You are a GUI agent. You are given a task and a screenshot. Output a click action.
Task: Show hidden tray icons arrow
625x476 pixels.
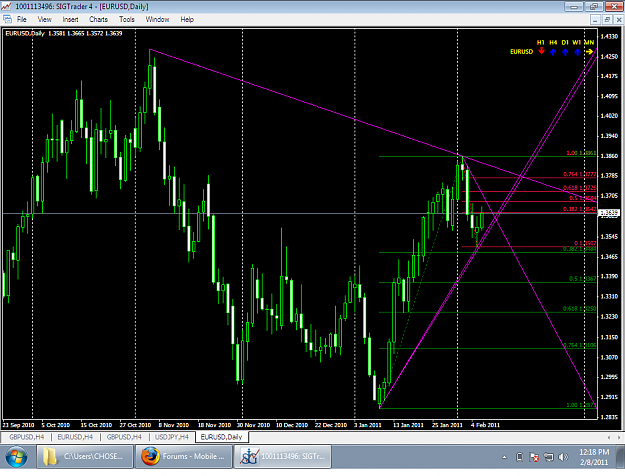tap(504, 457)
